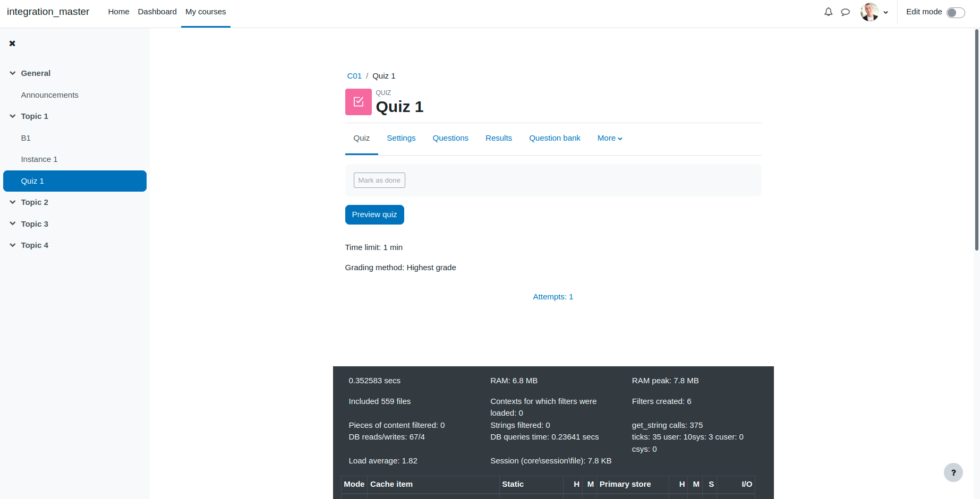The image size is (980, 499).
Task: Click the user avatar picture
Action: pyautogui.click(x=870, y=12)
